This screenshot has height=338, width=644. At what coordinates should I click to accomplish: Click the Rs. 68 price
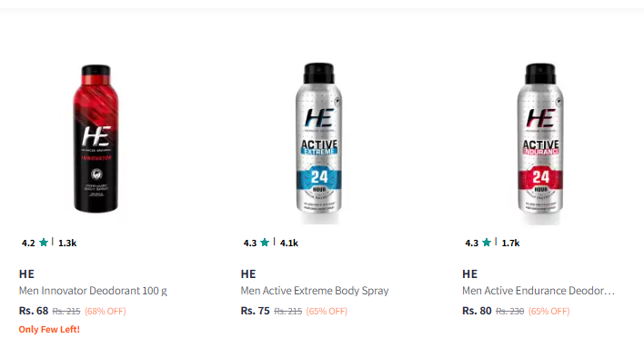(34, 311)
